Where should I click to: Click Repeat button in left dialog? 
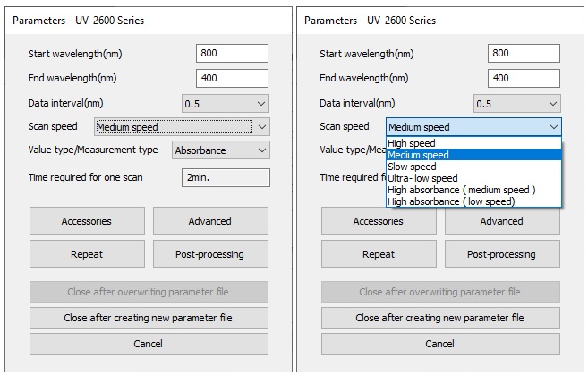[87, 254]
